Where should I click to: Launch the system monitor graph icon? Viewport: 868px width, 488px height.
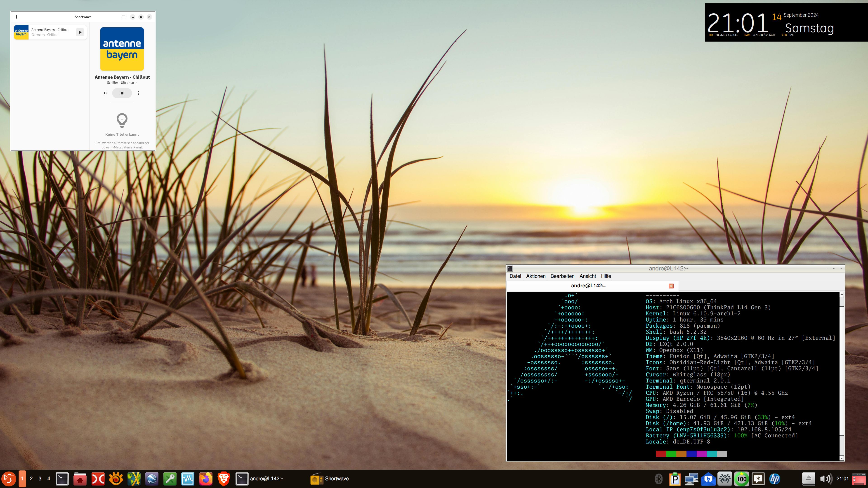coord(188,479)
